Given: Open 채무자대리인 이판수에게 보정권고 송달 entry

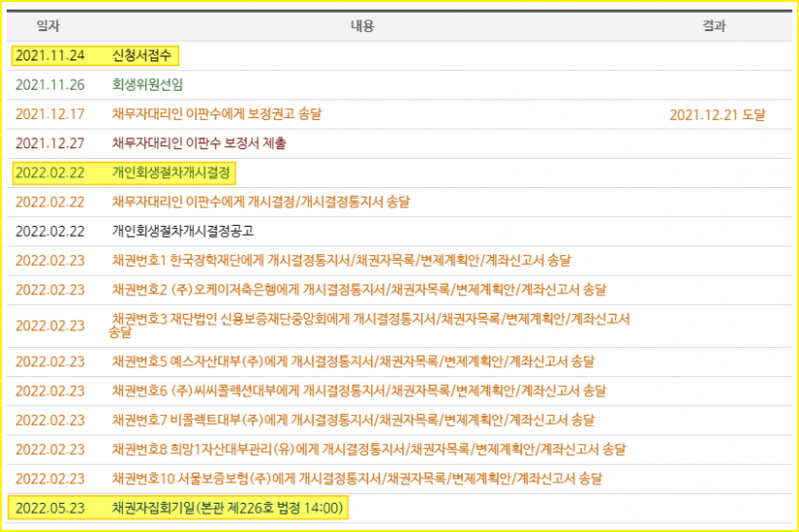Looking at the screenshot, I should 216,114.
